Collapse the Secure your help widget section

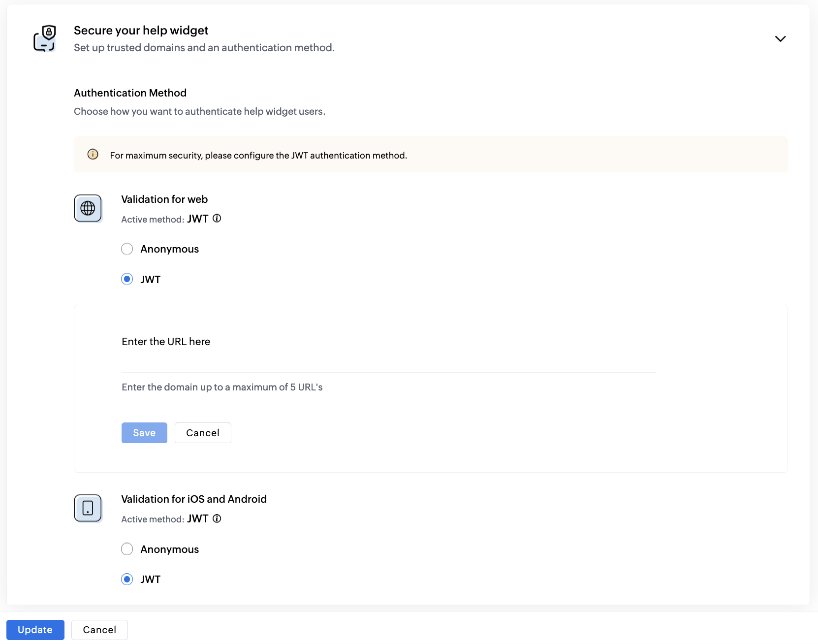(780, 39)
